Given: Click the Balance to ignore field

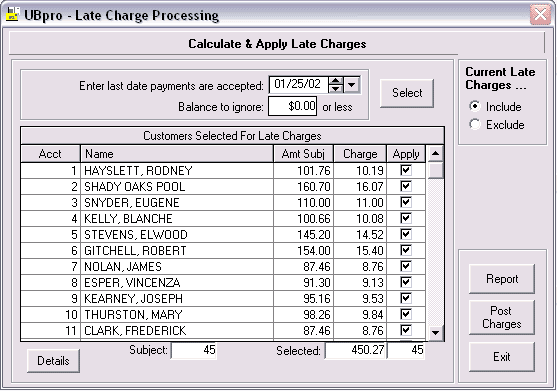Looking at the screenshot, I should tap(292, 106).
